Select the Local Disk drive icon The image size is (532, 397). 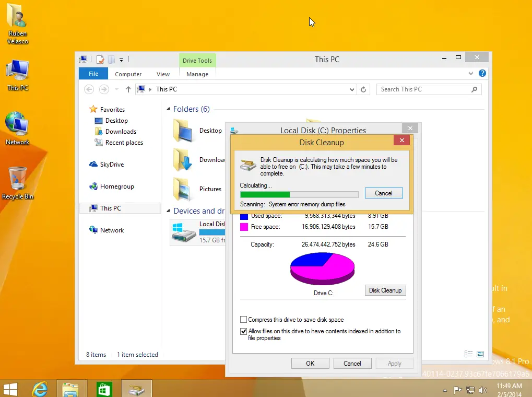[184, 232]
